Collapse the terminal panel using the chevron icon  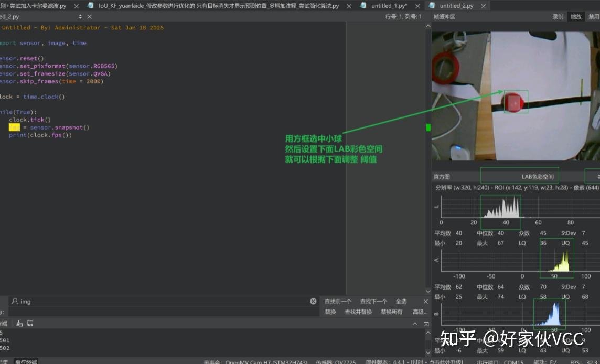(414, 323)
